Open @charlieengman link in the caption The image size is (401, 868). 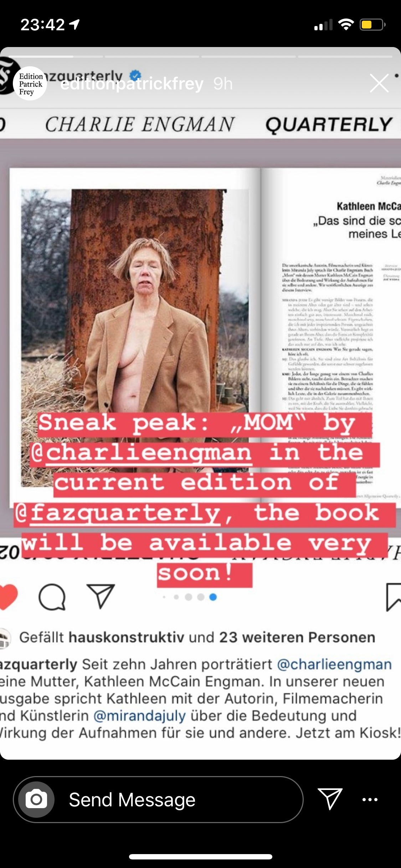(334, 664)
